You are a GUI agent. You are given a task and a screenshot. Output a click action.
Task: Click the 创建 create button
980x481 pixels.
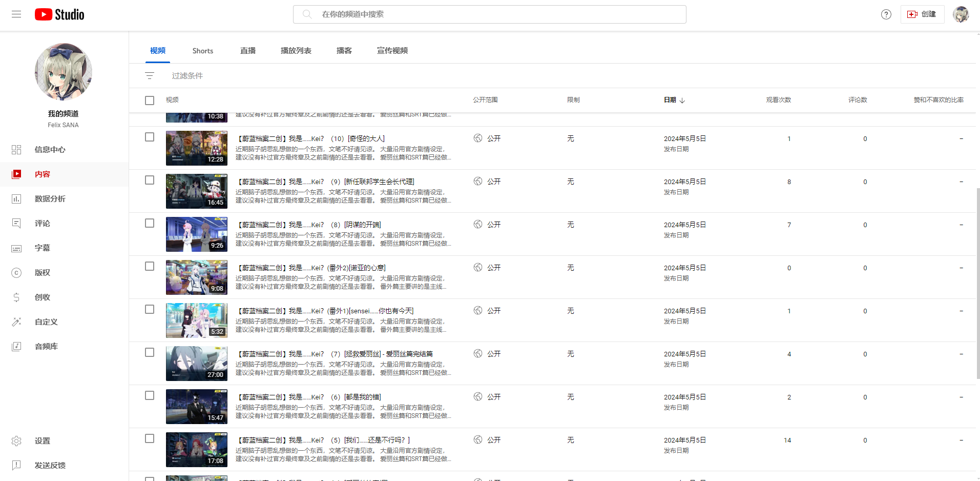click(922, 14)
